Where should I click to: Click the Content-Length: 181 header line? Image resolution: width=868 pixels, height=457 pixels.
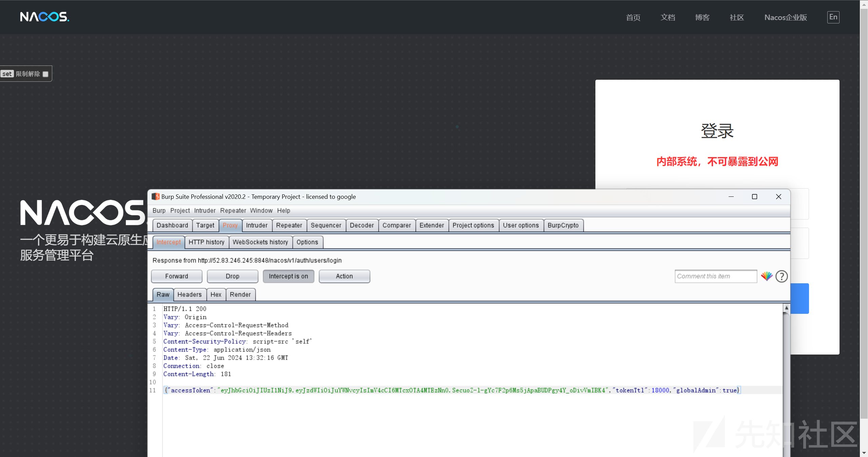tap(197, 374)
